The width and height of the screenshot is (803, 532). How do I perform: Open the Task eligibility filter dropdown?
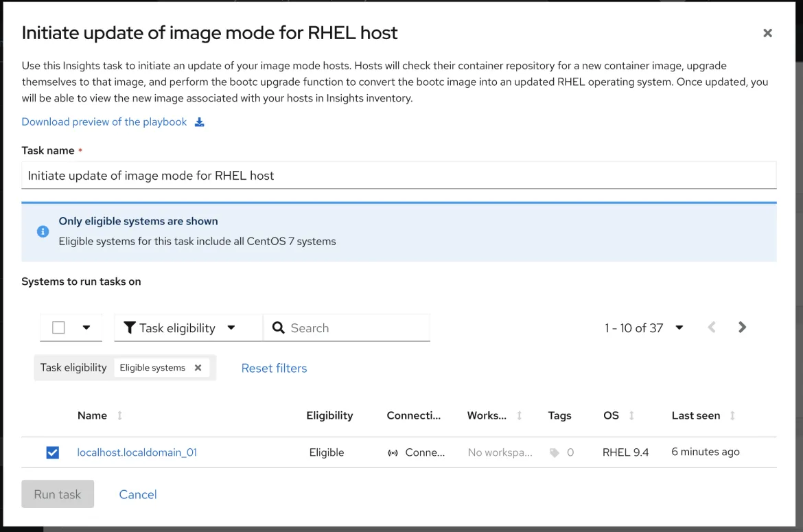coord(188,327)
